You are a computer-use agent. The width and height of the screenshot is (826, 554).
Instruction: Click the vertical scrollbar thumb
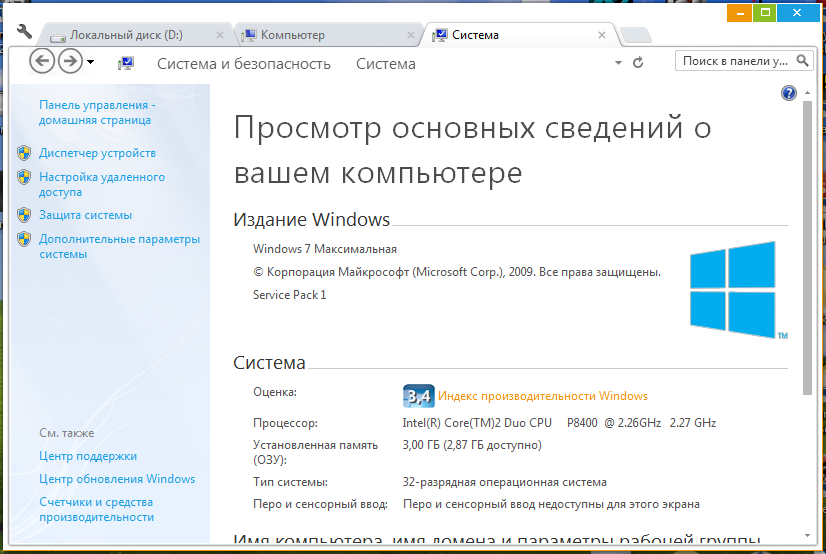click(807, 248)
